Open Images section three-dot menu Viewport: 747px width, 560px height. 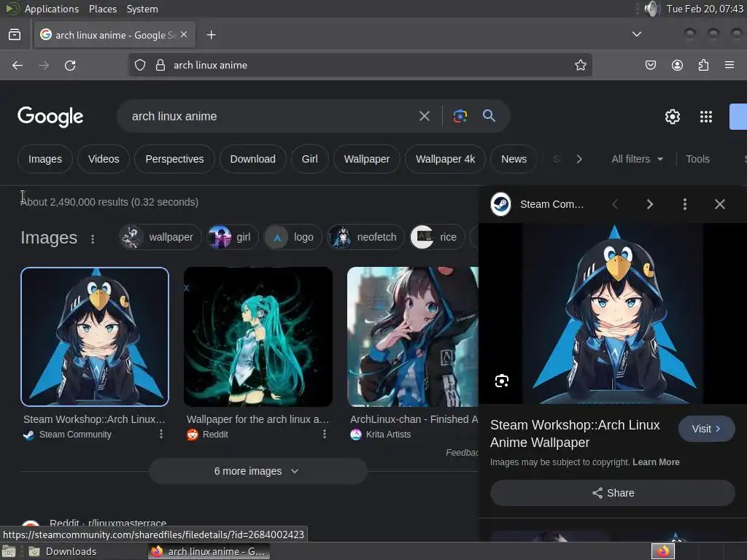pyautogui.click(x=93, y=239)
